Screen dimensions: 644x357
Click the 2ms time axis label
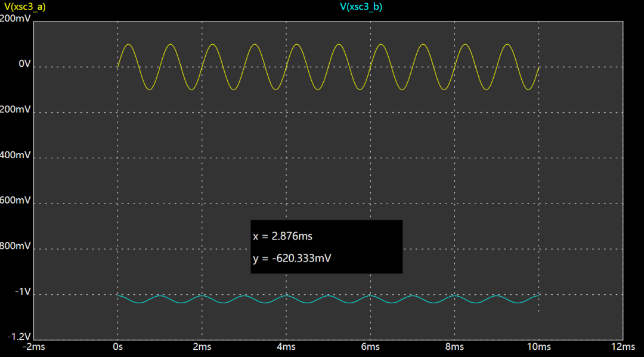coord(202,347)
